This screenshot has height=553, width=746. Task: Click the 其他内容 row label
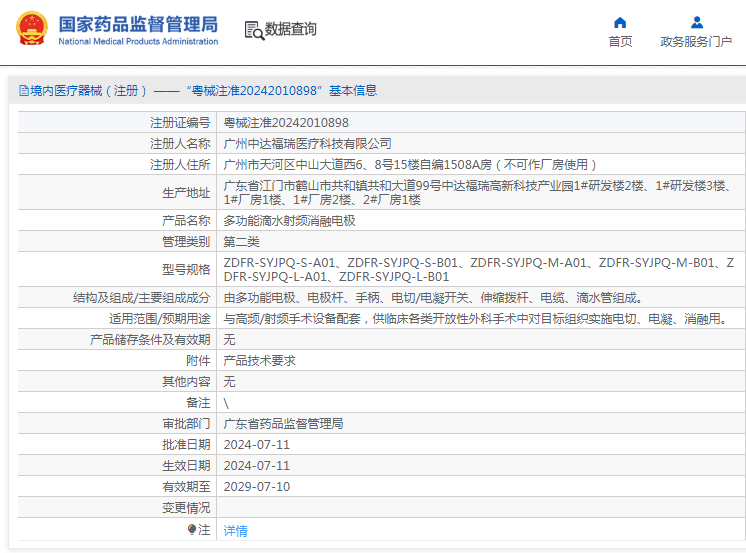pos(186,382)
